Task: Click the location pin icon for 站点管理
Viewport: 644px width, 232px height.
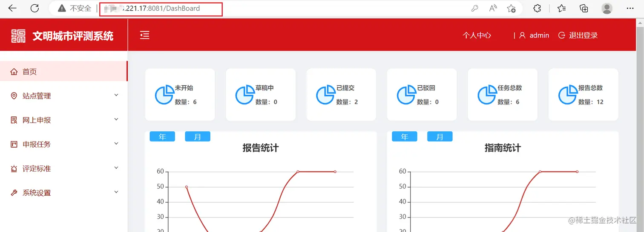Action: point(14,96)
